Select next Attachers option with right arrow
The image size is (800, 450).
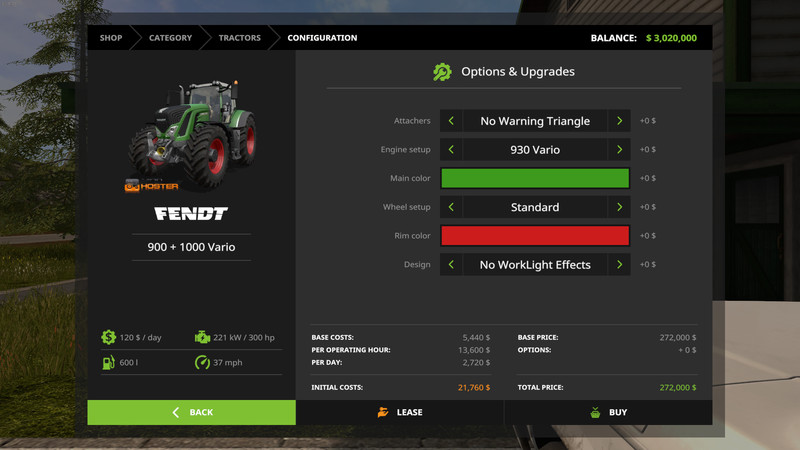tap(620, 121)
